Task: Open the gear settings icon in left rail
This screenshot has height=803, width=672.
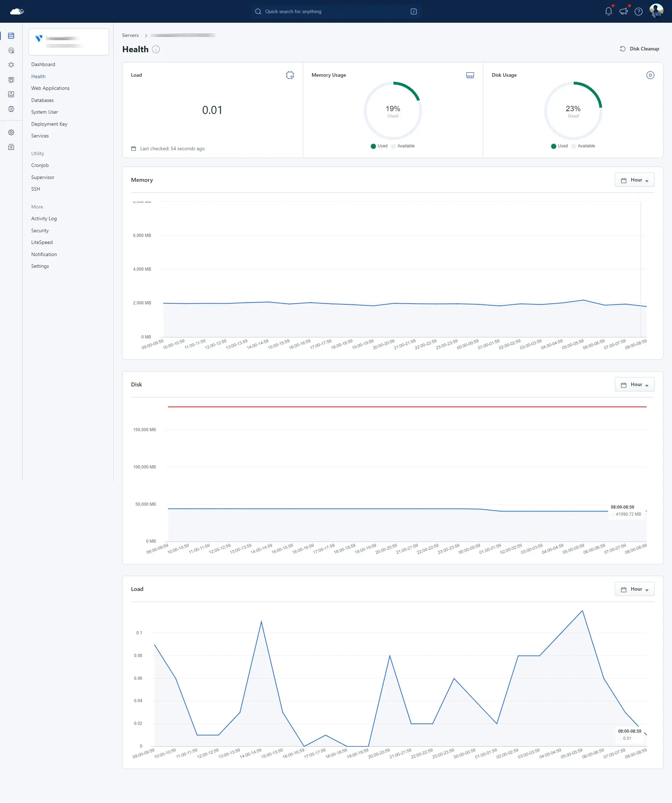Action: [x=11, y=132]
